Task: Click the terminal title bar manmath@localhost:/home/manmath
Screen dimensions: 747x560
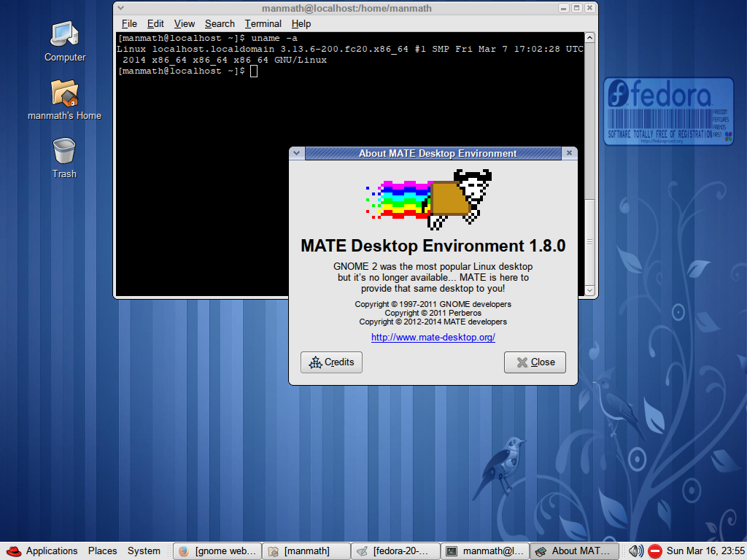Action: click(x=347, y=8)
